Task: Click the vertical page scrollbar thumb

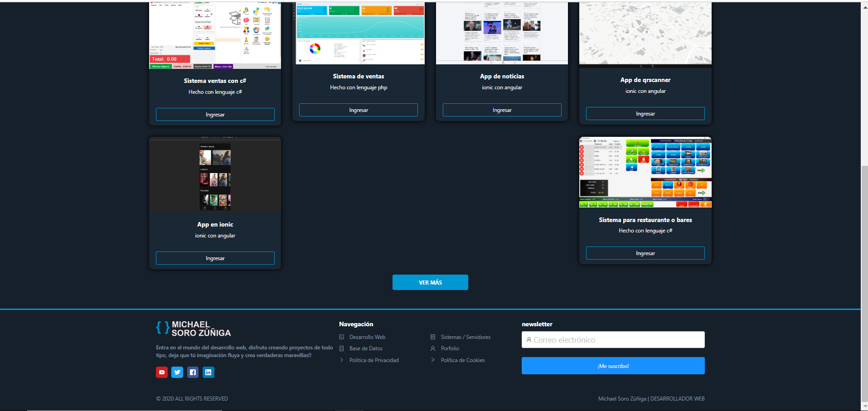Action: [864, 283]
